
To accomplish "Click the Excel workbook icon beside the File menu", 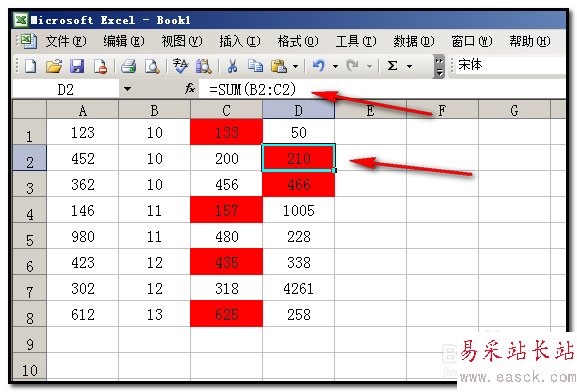I will click(x=28, y=41).
